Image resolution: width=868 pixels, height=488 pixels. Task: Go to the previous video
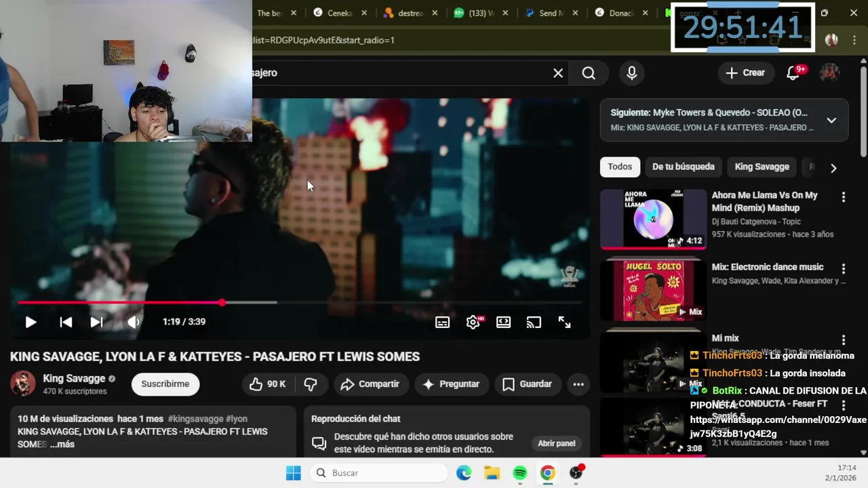tap(66, 322)
